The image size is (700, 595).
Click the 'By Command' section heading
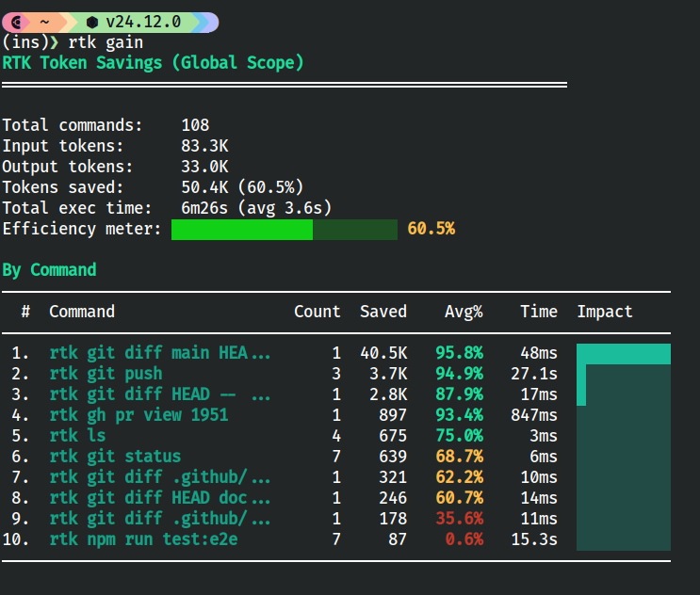[49, 270]
